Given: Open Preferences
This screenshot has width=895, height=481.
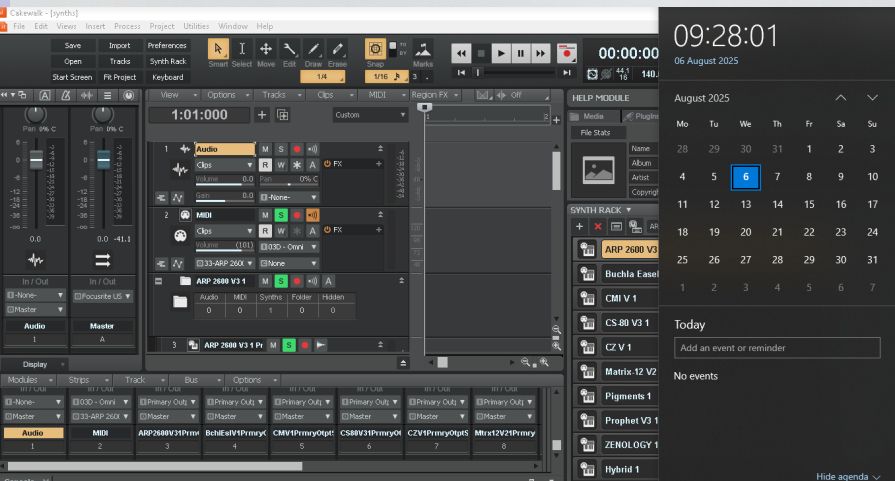Looking at the screenshot, I should click(167, 45).
